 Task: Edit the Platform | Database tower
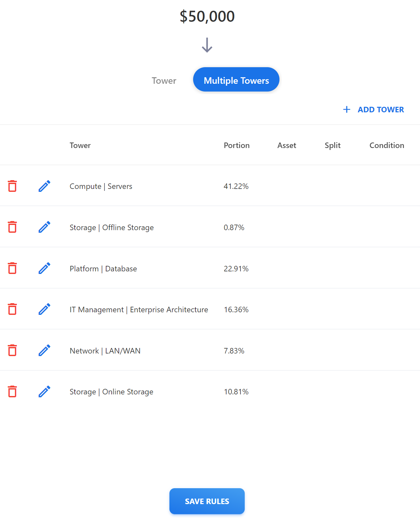(44, 268)
